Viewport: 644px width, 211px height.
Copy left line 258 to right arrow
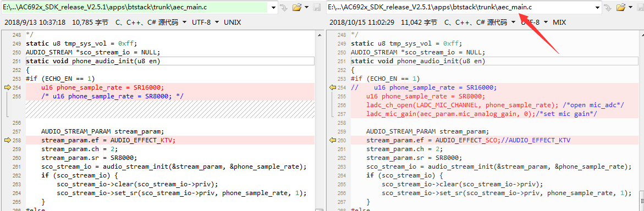(x=7, y=140)
